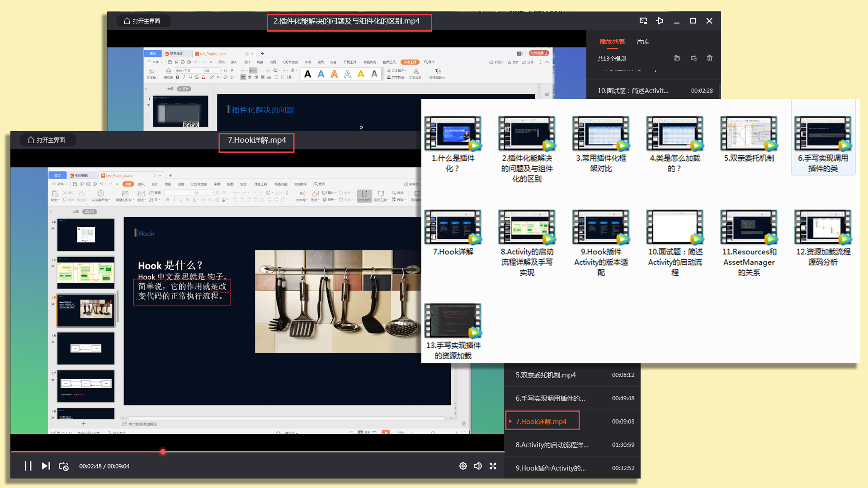The width and height of the screenshot is (868, 488).
Task: Click open-folder icon in playlist header
Action: (677, 58)
